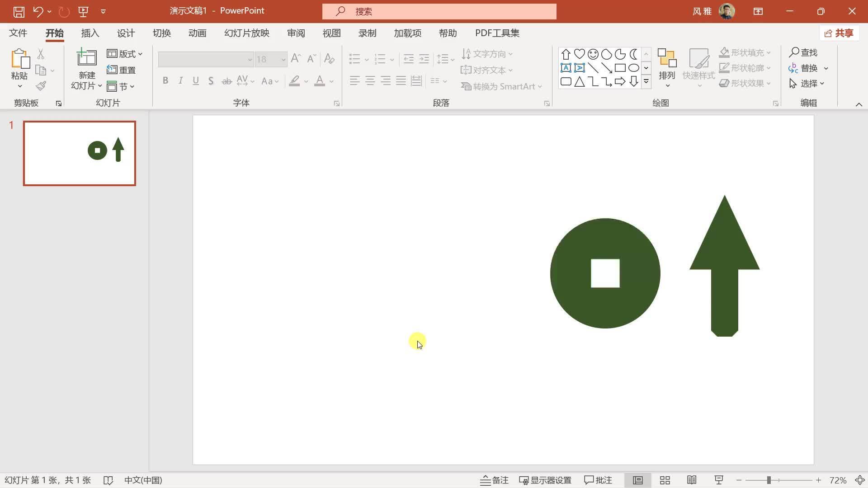This screenshot has height=488, width=868.
Task: Click the Format Painter brush icon
Action: (41, 85)
